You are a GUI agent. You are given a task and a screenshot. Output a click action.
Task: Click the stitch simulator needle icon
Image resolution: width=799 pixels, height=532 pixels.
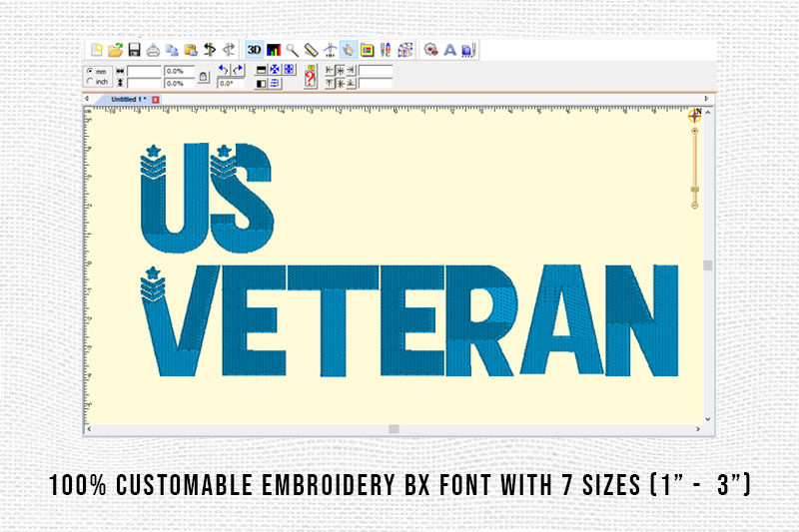click(331, 50)
